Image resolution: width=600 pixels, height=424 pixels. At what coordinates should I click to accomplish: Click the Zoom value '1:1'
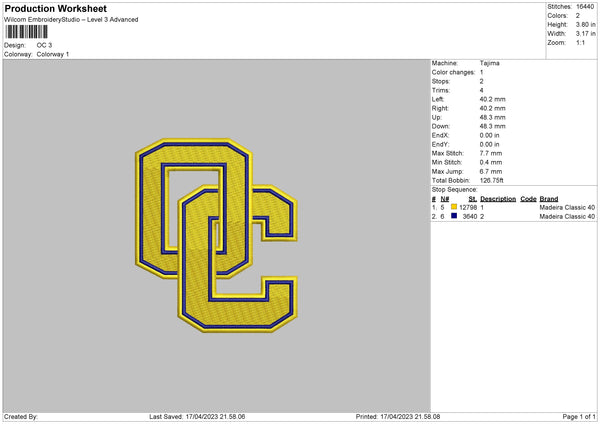pos(580,42)
